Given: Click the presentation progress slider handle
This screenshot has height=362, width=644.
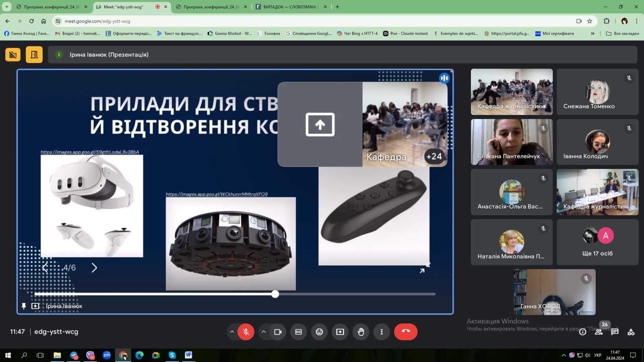Looking at the screenshot, I should tap(275, 294).
